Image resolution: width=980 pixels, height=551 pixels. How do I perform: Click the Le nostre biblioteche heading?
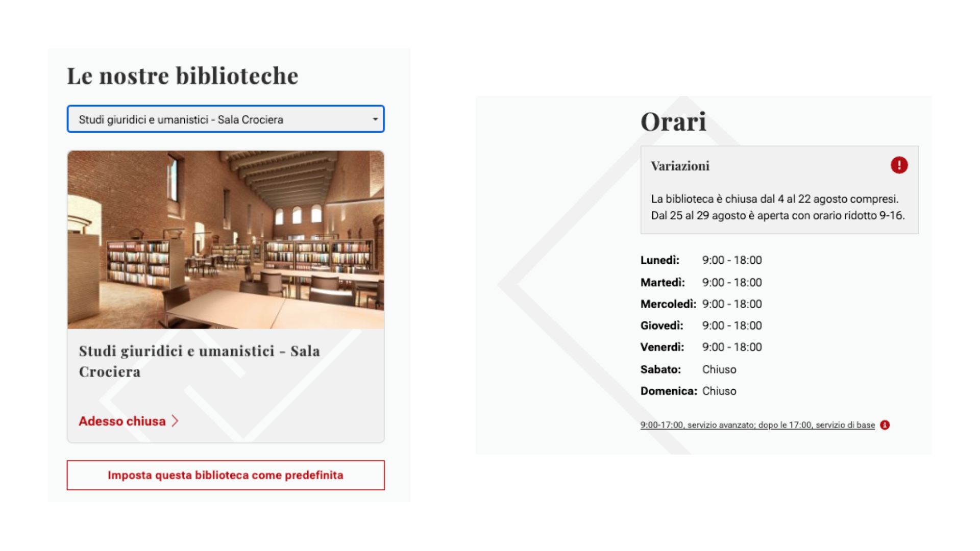[x=183, y=76]
